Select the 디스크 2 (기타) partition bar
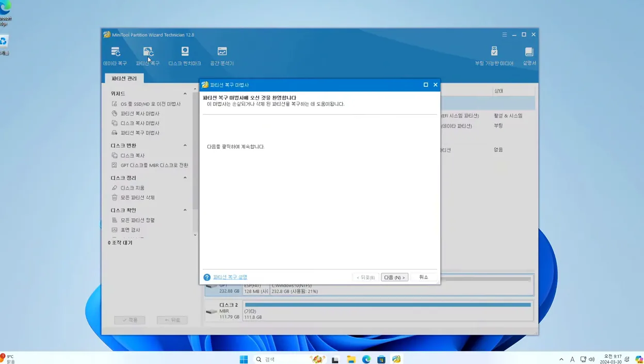 point(388,311)
